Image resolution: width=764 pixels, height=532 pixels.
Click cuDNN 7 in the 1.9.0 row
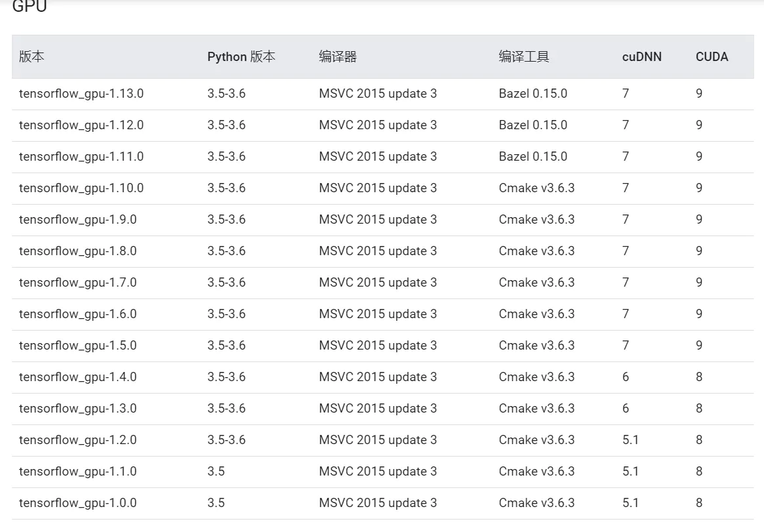(626, 220)
